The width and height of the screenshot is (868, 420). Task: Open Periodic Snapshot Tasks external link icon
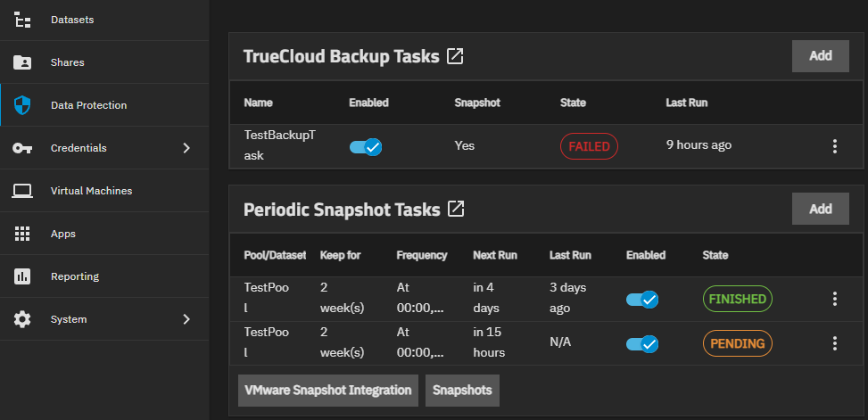[456, 210]
